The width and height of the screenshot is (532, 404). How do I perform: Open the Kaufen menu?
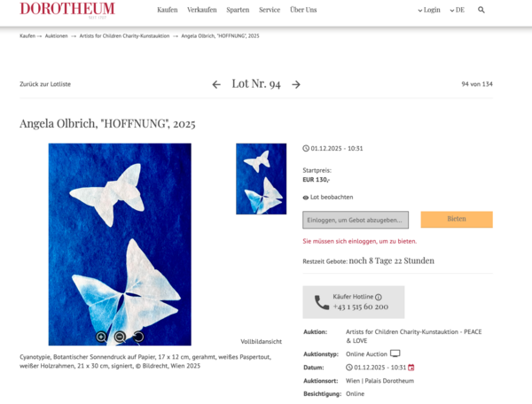click(x=168, y=10)
